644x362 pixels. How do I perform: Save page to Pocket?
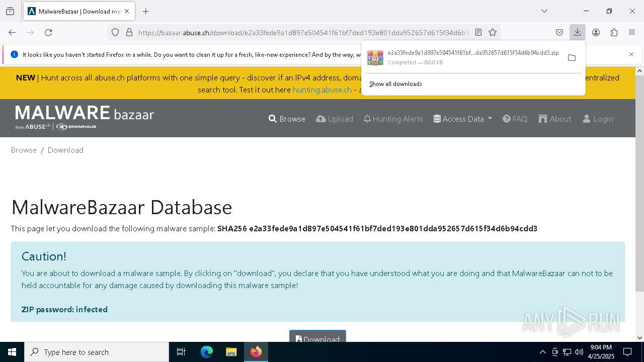[559, 32]
